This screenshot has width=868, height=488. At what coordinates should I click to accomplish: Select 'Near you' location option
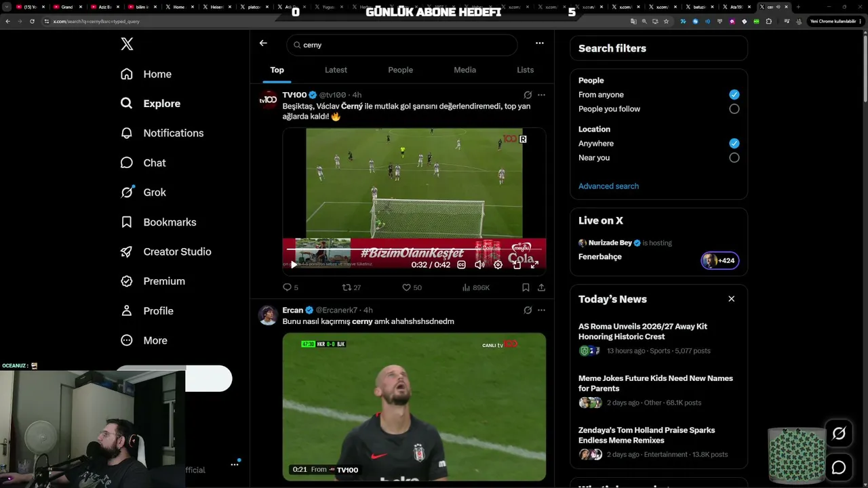[734, 158]
